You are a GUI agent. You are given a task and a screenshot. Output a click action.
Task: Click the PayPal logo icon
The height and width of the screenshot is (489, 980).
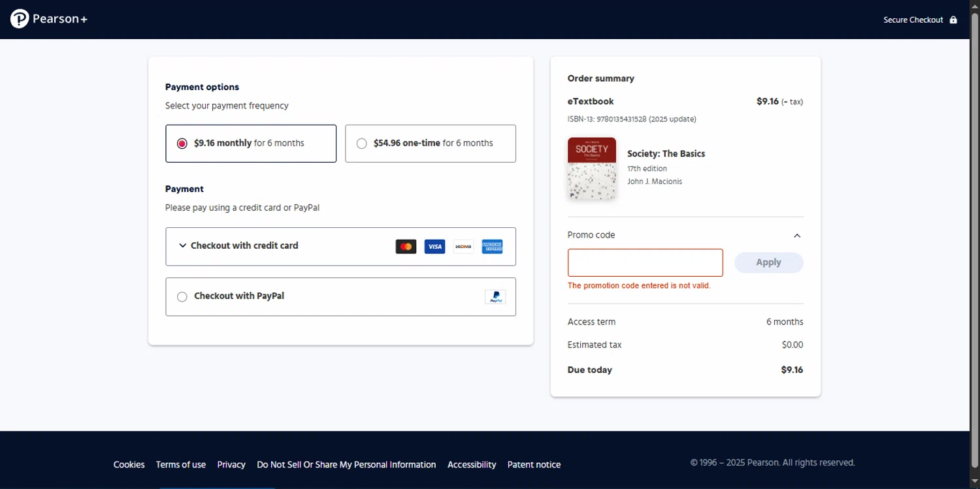click(495, 297)
